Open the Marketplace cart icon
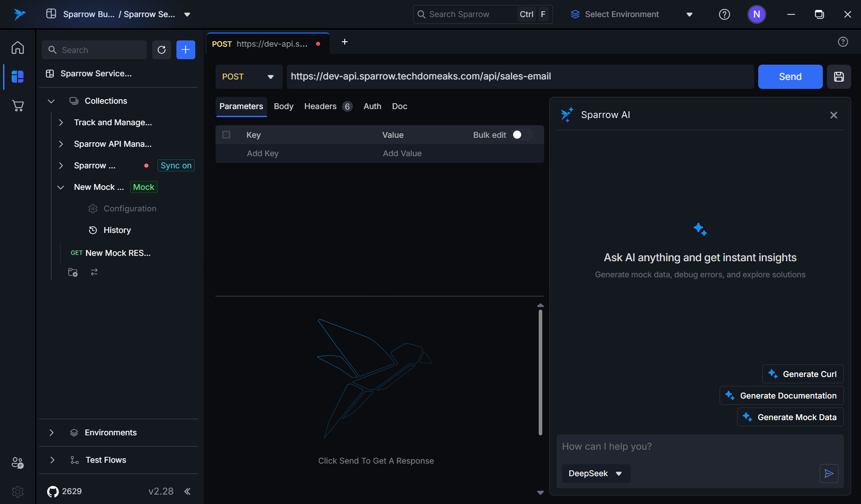Image resolution: width=861 pixels, height=504 pixels. pos(18,106)
